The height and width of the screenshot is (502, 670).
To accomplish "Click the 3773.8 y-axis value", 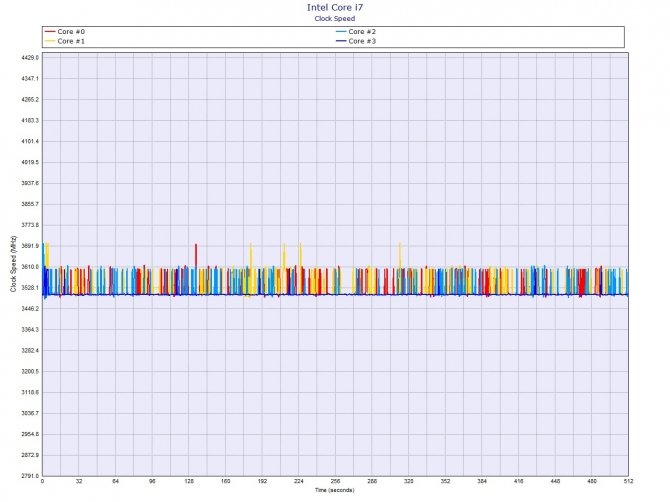I will tap(30, 225).
